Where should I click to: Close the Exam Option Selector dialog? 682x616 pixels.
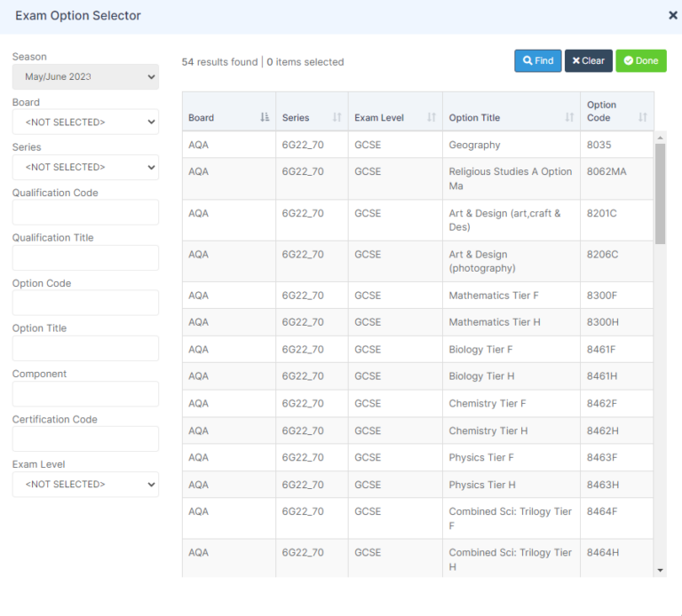(672, 15)
